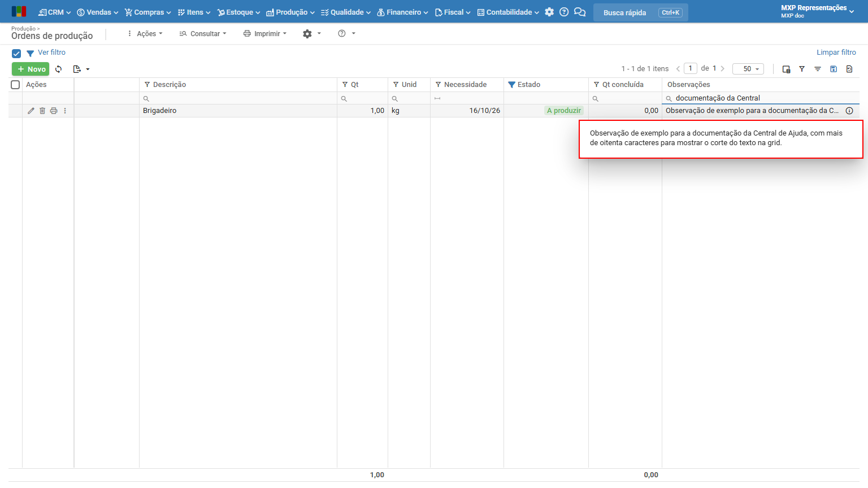
Task: Click the green Novo button
Action: (x=31, y=69)
